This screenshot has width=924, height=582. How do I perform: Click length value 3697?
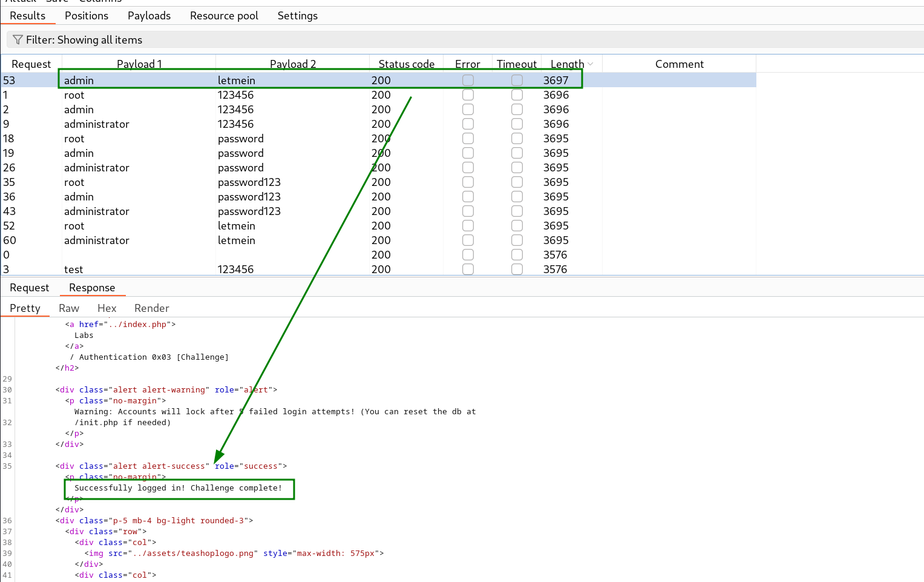click(555, 81)
